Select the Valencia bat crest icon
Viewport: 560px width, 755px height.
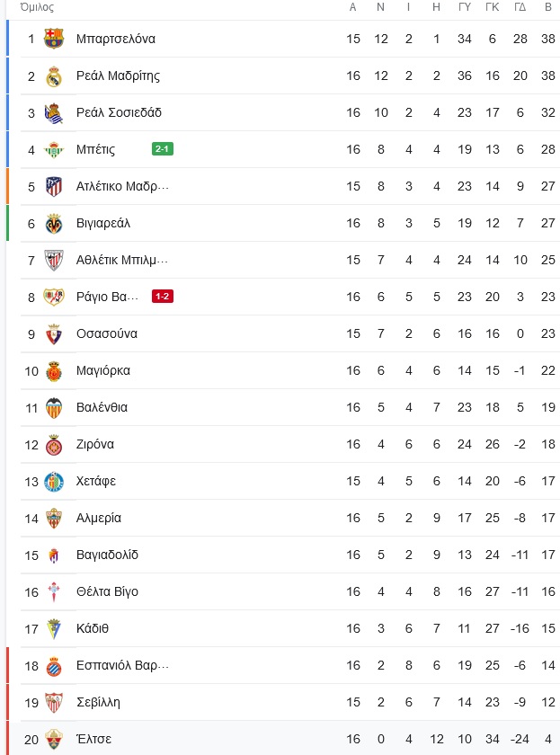[54, 408]
